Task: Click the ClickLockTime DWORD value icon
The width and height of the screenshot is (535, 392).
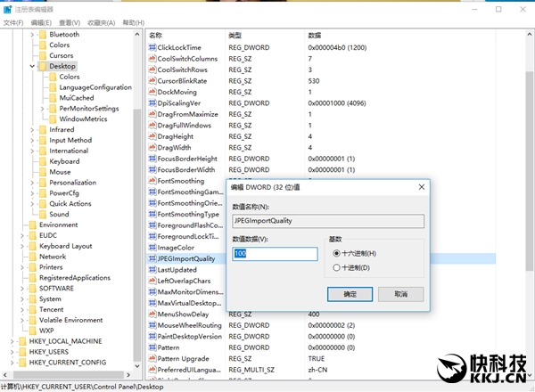Action: click(152, 47)
